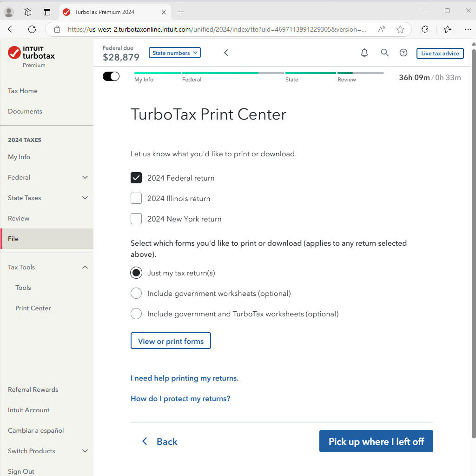This screenshot has width=476, height=476.
Task: Select Just my tax return(s) option
Action: click(x=136, y=273)
